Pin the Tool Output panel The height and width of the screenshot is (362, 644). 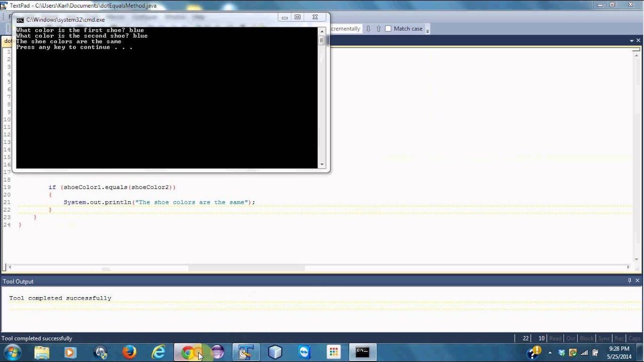(629, 281)
